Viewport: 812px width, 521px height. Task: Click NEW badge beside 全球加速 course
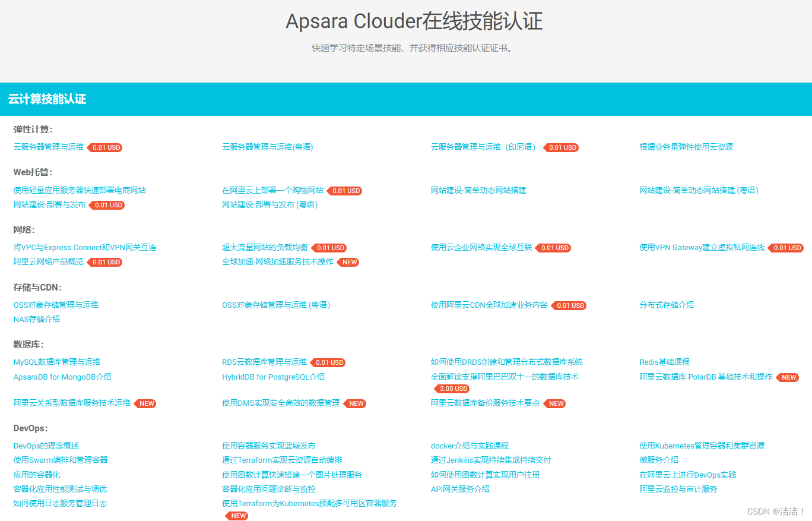coord(348,262)
